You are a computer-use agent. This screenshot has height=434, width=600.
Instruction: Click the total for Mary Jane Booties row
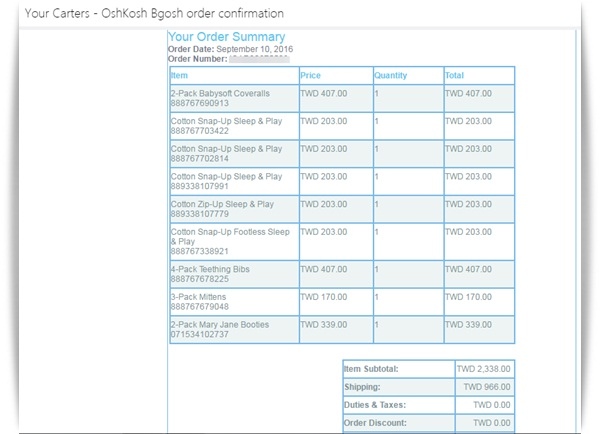point(468,325)
